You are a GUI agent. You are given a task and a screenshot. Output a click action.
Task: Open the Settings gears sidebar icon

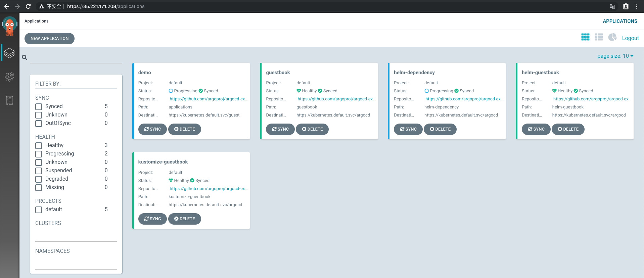pos(9,77)
